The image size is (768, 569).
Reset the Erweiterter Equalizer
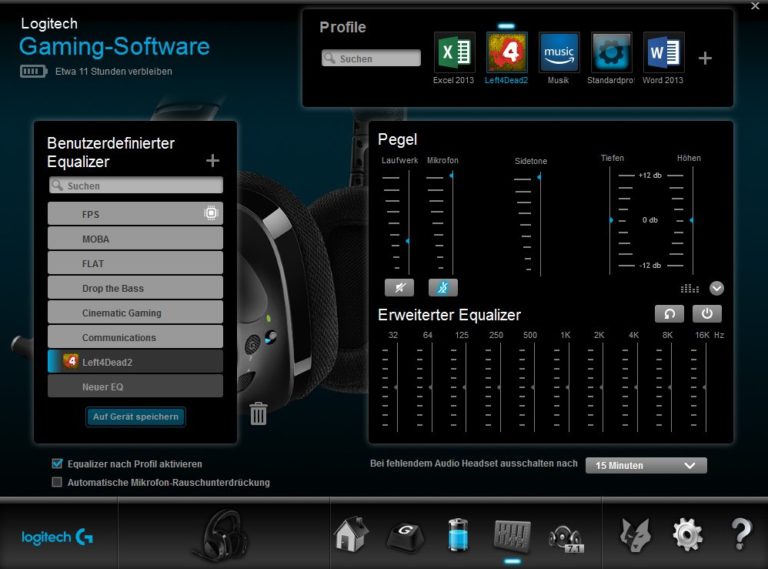(x=669, y=314)
